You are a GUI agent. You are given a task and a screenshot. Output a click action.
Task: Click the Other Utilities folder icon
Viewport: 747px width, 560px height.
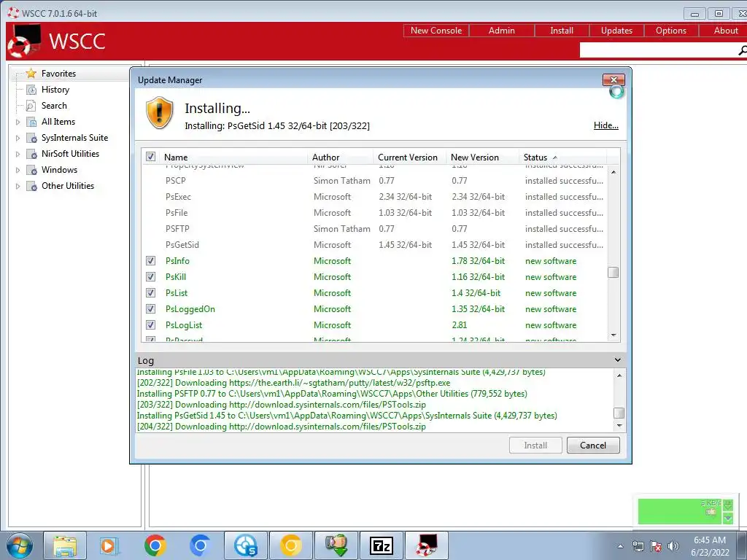click(x=31, y=186)
